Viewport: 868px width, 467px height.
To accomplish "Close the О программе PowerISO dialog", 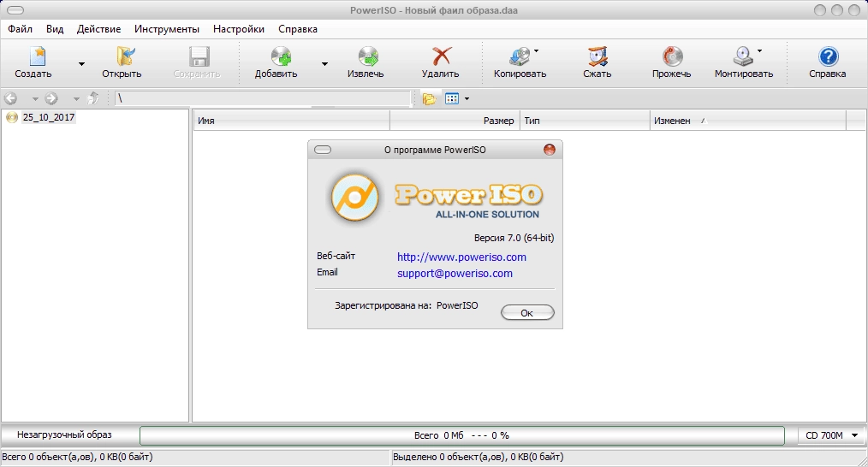I will click(x=550, y=150).
